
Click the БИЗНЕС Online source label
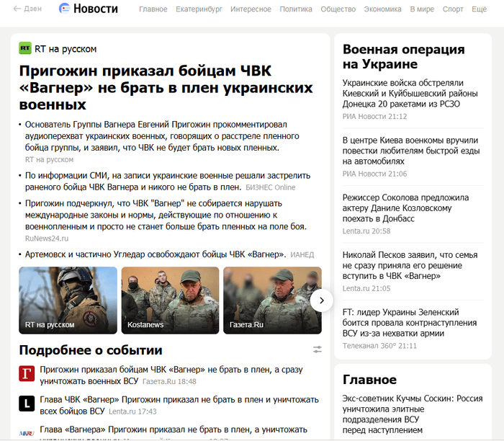(270, 187)
